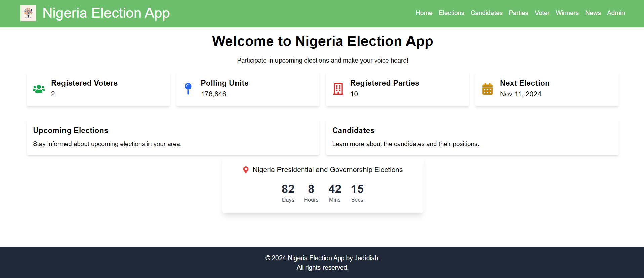
Task: Open the Home nav link
Action: 424,13
